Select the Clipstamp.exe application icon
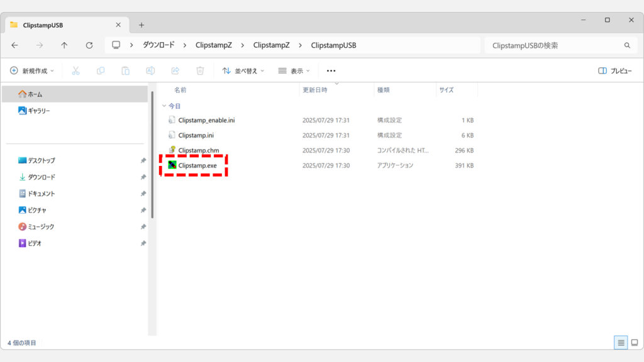 (172, 165)
